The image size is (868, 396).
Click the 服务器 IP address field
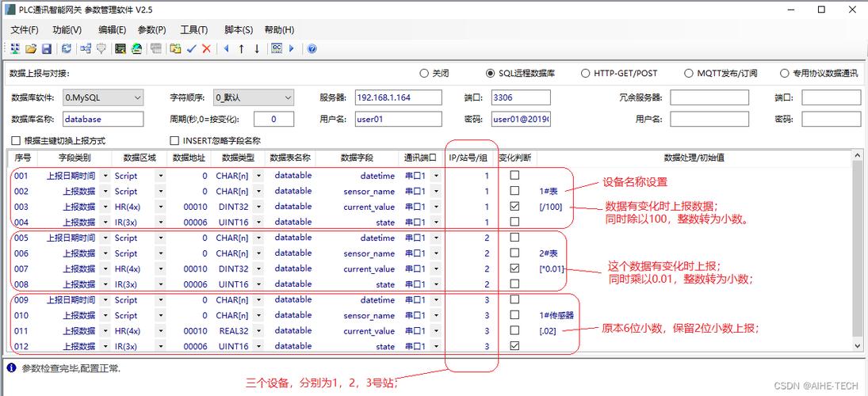tap(399, 97)
